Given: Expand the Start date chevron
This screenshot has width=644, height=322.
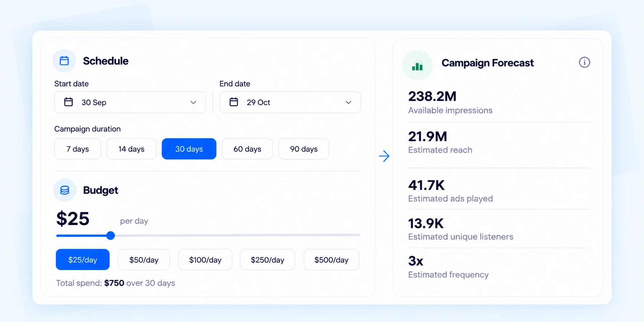Looking at the screenshot, I should click(193, 102).
